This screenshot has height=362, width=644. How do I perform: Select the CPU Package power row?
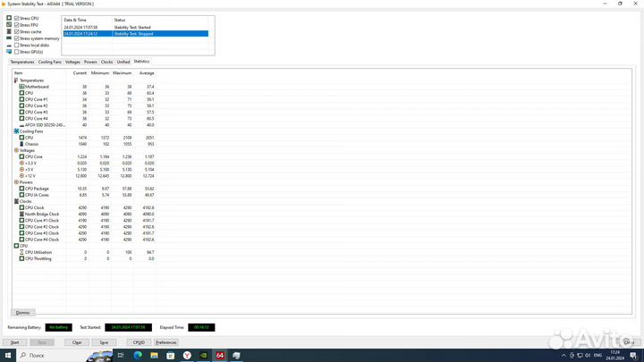click(x=43, y=189)
